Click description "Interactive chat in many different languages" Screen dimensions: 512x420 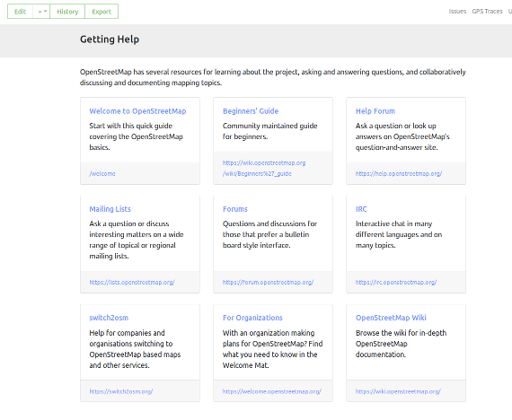[x=399, y=234]
